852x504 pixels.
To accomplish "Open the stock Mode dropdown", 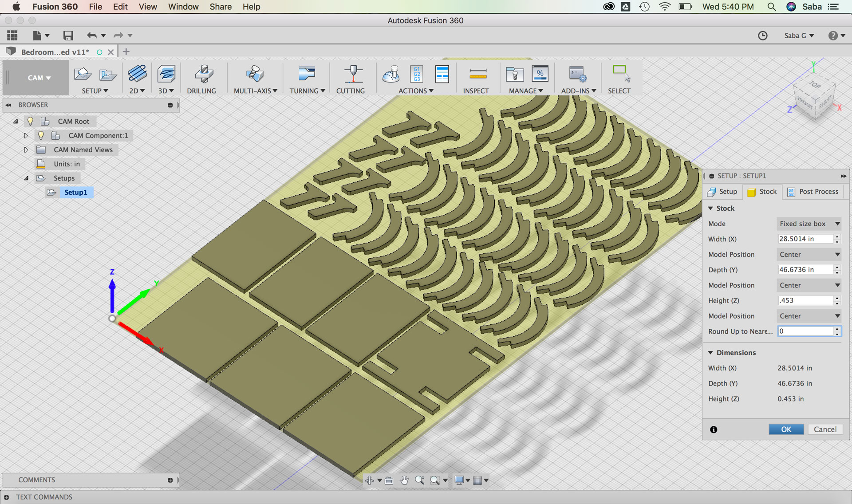I will [x=809, y=224].
